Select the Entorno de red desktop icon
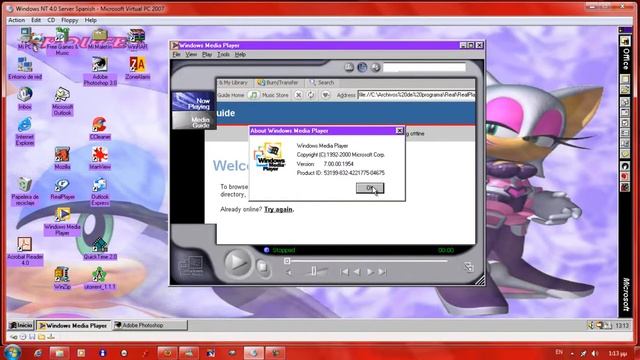640x360 pixels. point(25,68)
